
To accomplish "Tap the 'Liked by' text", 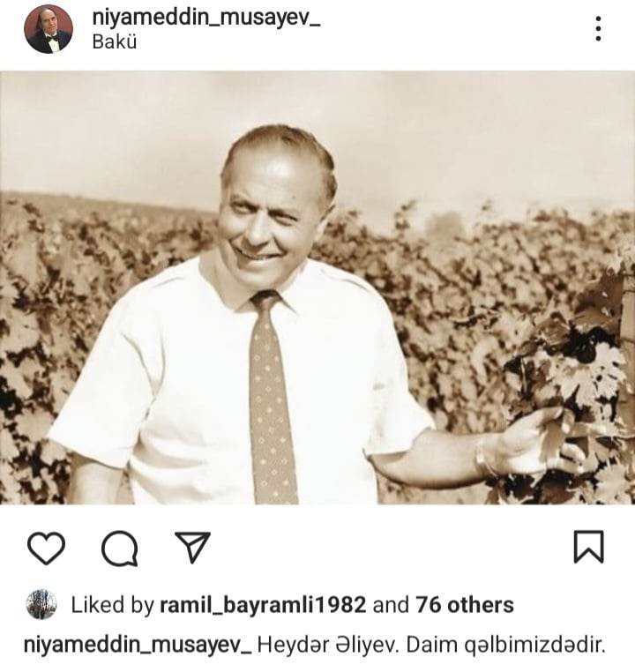I will pyautogui.click(x=112, y=605).
